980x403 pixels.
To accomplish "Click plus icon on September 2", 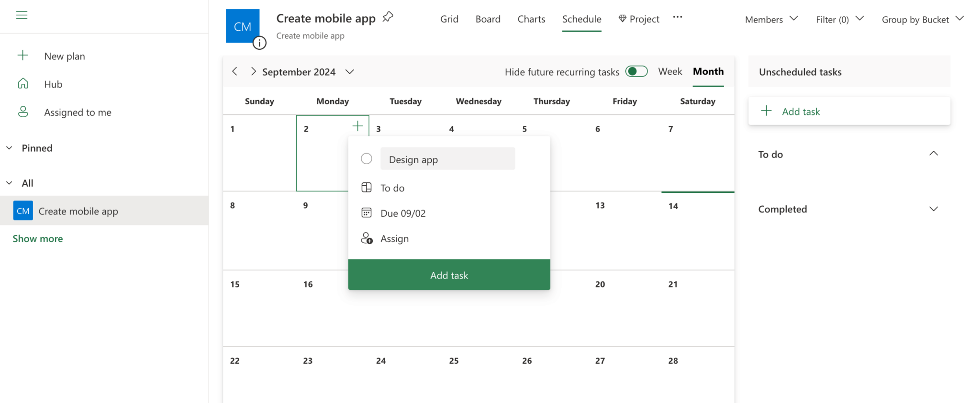I will [357, 126].
